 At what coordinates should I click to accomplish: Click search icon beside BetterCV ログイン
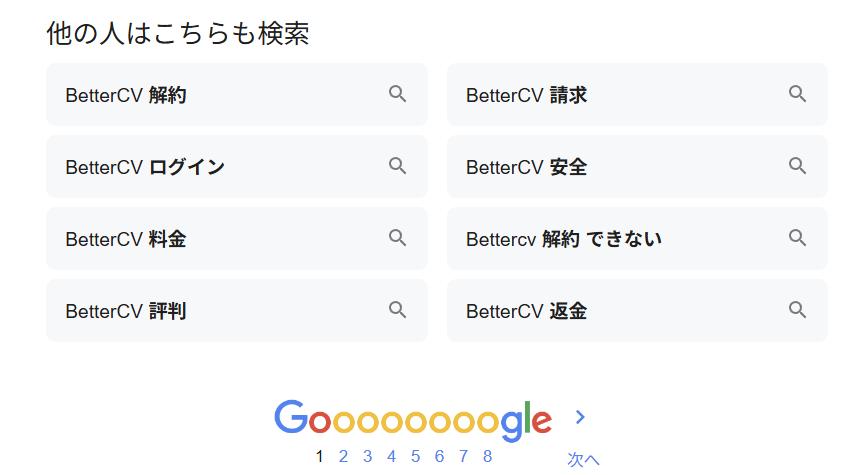coord(397,166)
